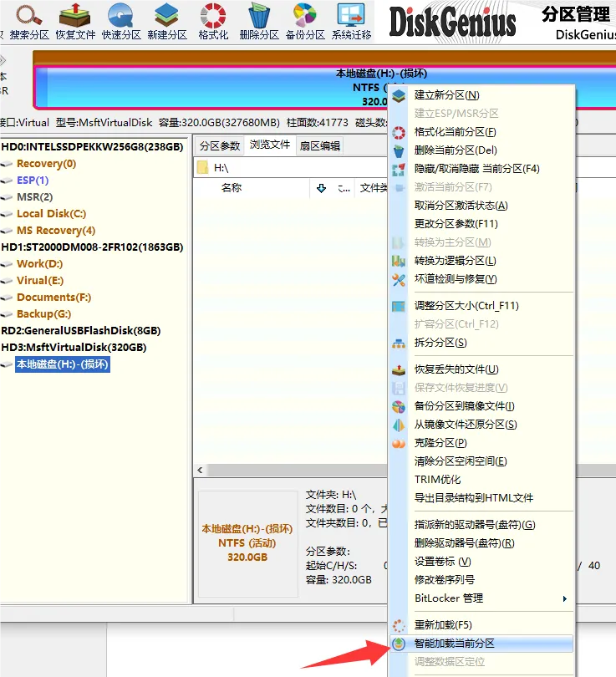The height and width of the screenshot is (677, 616).
Task: Click the 本地磁盘(H:) NTFS 320.0GB info thumbnail
Action: coord(247,543)
